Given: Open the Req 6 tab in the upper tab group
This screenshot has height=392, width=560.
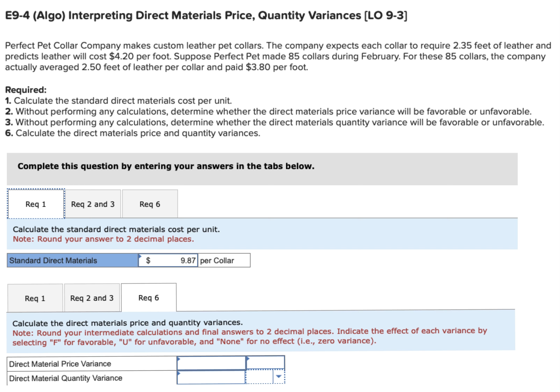Looking at the screenshot, I should [150, 204].
